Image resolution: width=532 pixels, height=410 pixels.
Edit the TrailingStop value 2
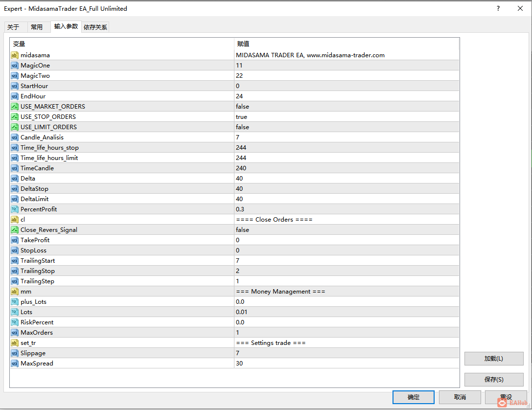coord(237,271)
